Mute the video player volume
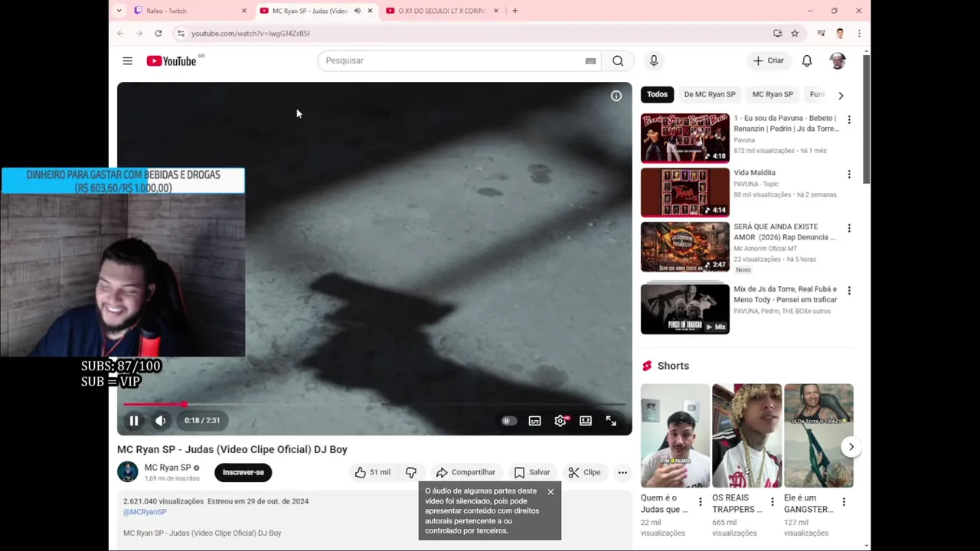The height and width of the screenshot is (551, 980). (x=160, y=420)
